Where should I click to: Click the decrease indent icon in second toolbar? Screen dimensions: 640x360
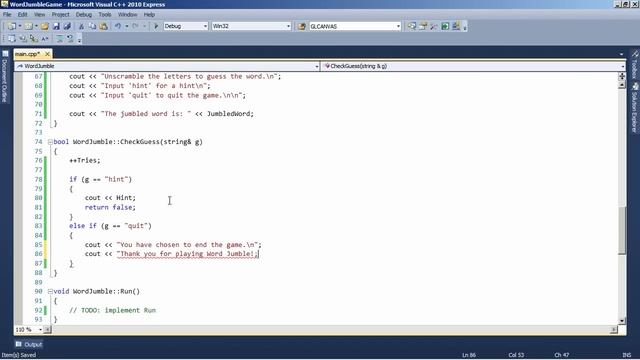(23, 39)
